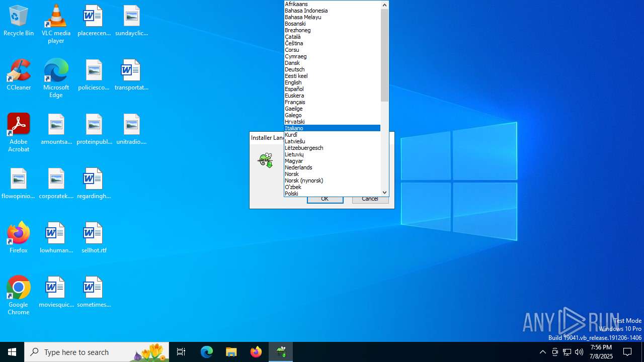The width and height of the screenshot is (644, 362).
Task: Select Lëtzebuergesch in the language list
Action: pyautogui.click(x=332, y=148)
